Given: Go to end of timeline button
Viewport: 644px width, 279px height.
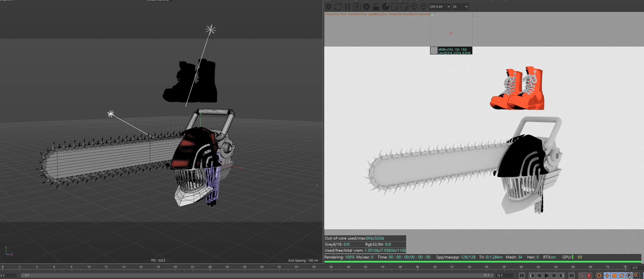Looking at the screenshot, I should pos(571,276).
